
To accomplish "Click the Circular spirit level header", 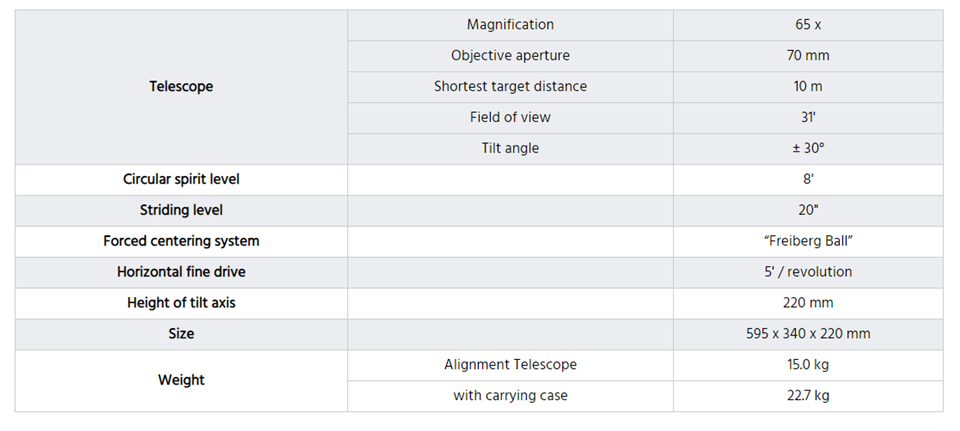I will (181, 179).
